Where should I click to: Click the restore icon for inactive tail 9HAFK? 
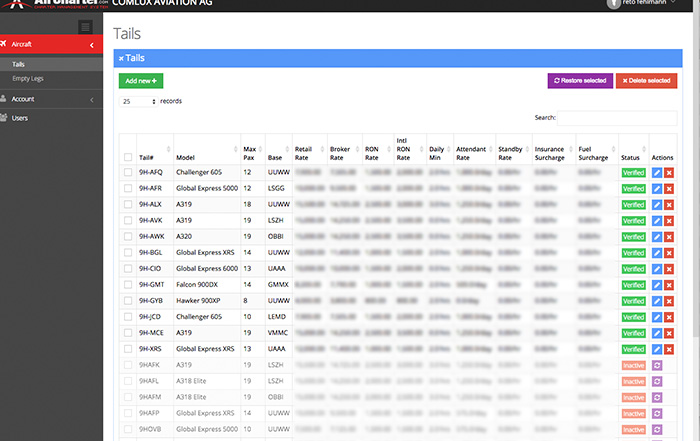656,364
